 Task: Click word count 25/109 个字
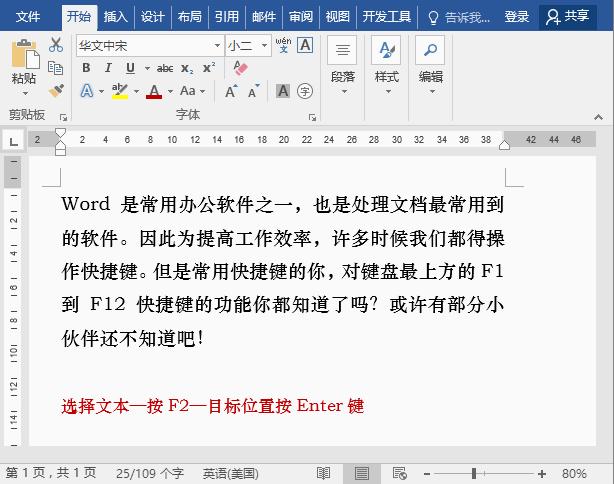150,473
